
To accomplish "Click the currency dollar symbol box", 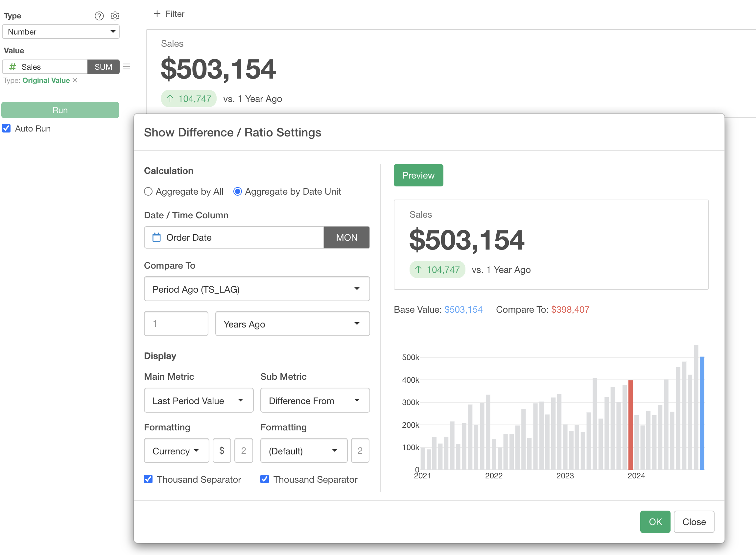I will point(222,450).
